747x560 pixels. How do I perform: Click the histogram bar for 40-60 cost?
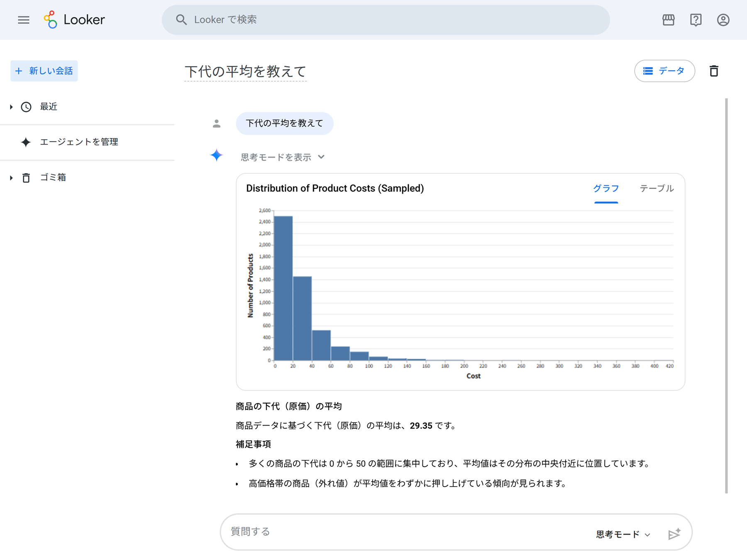321,345
